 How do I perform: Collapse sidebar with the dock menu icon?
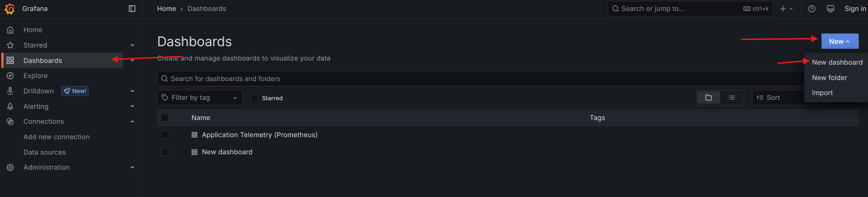pyautogui.click(x=132, y=9)
